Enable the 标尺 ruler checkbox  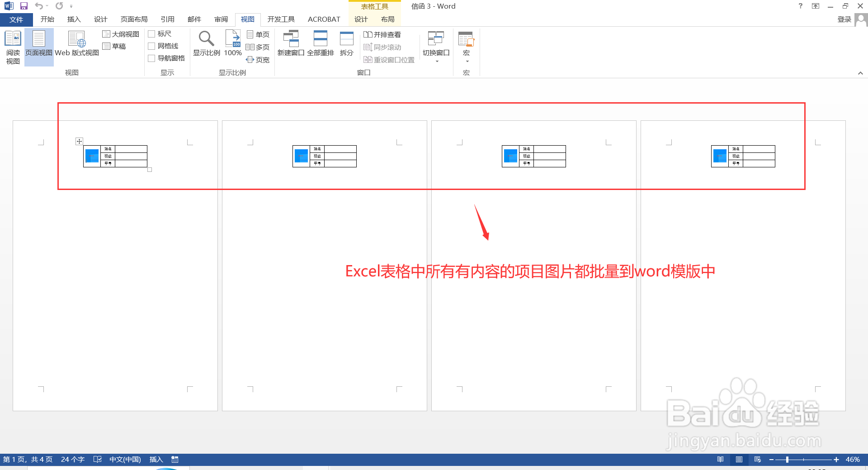pos(152,33)
